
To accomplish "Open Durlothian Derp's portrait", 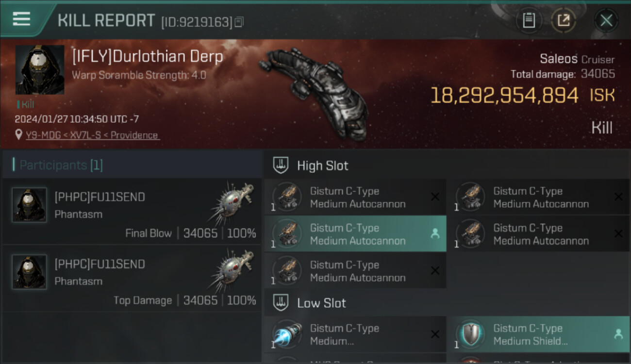I will 40,70.
